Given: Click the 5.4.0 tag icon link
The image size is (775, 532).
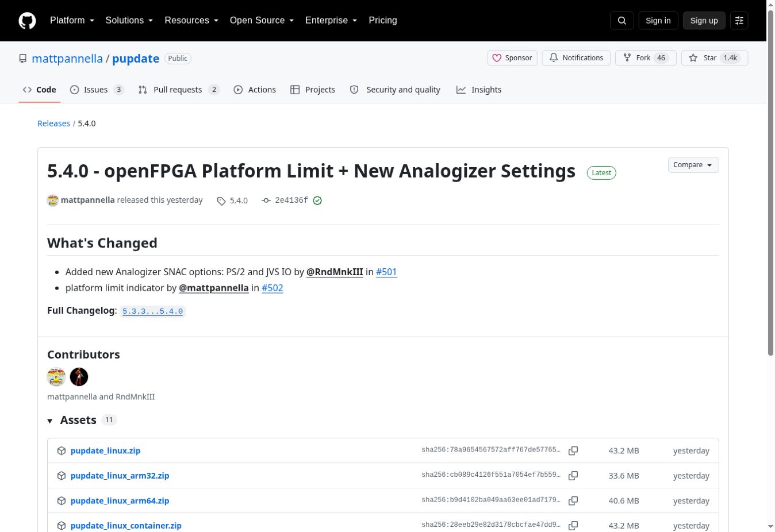Looking at the screenshot, I should tap(232, 201).
